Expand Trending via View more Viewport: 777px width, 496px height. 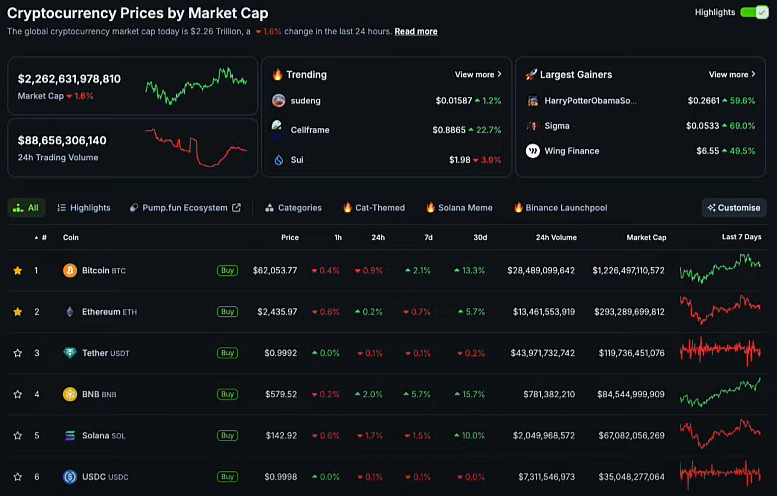[x=478, y=74]
